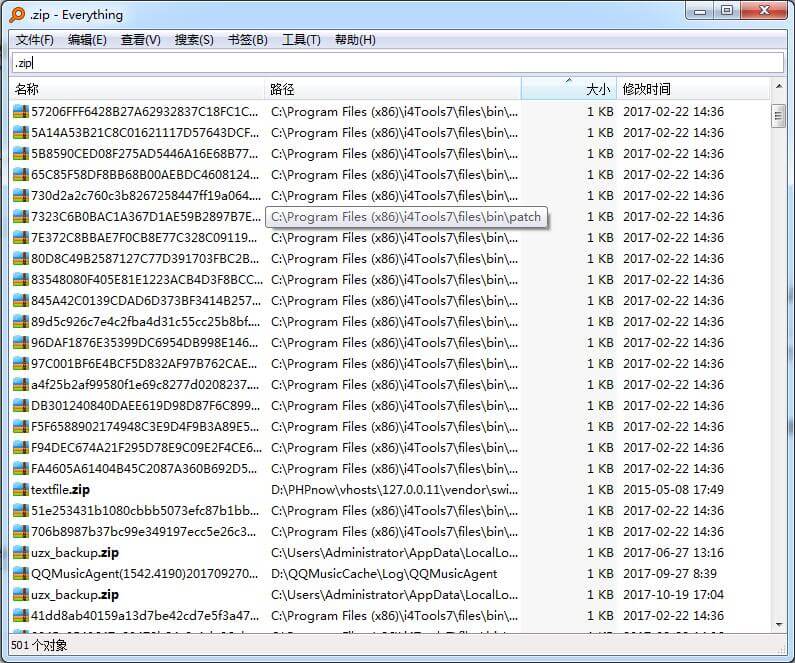Screen dimensions: 795x663
Task: Click the 2015-05-08 17:49 modified time
Action: tap(673, 490)
